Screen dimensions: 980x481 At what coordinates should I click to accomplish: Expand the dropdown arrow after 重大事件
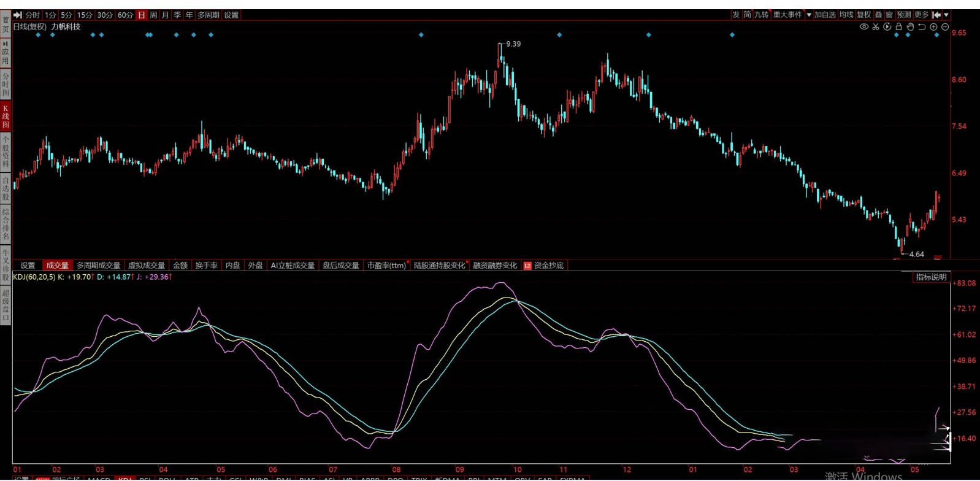(809, 15)
